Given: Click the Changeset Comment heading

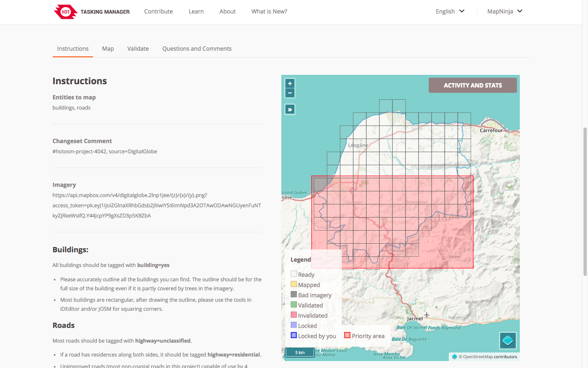Looking at the screenshot, I should [x=82, y=141].
